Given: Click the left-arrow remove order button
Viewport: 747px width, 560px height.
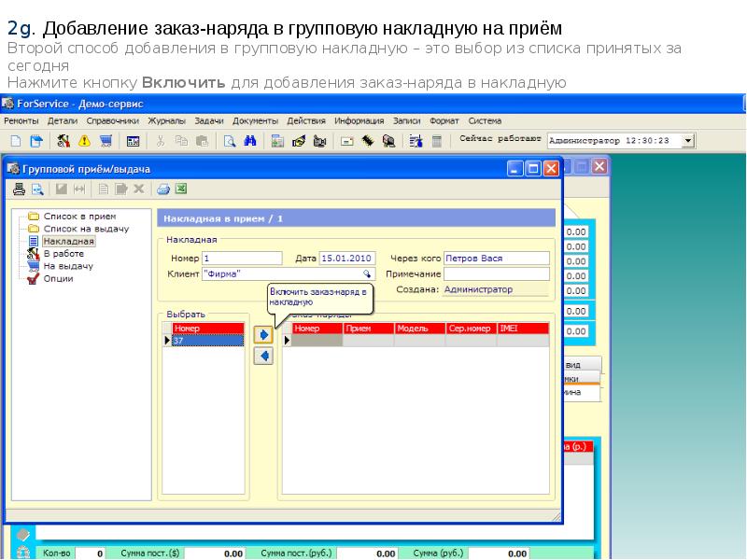Looking at the screenshot, I should [x=263, y=356].
